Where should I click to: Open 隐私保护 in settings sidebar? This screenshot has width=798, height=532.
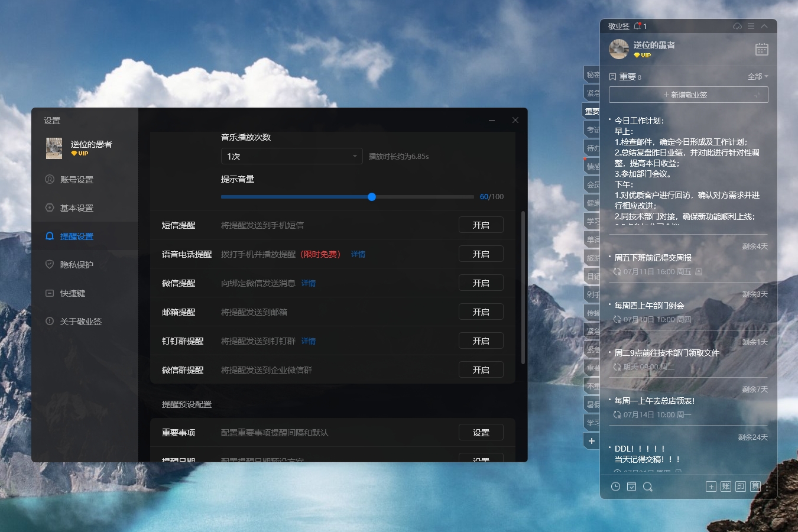click(85, 265)
